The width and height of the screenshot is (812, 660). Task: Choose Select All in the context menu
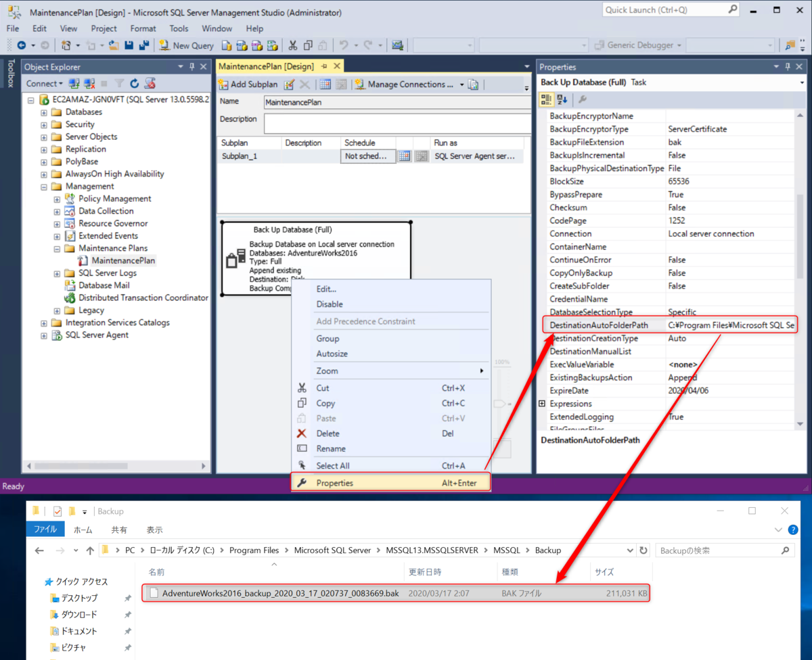390,466
